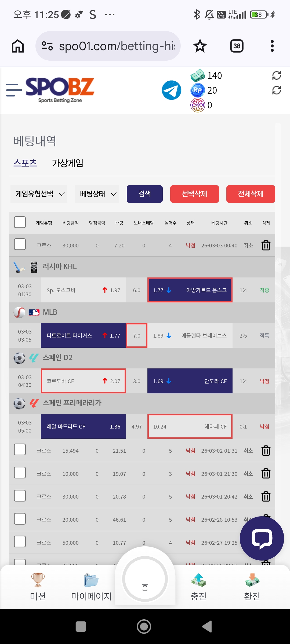This screenshot has width=290, height=644.
Task: Check the box for the 15,494 bet
Action: click(x=20, y=449)
